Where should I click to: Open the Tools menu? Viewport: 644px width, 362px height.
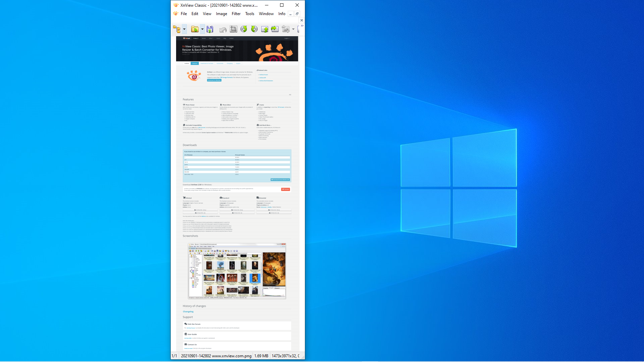(250, 14)
